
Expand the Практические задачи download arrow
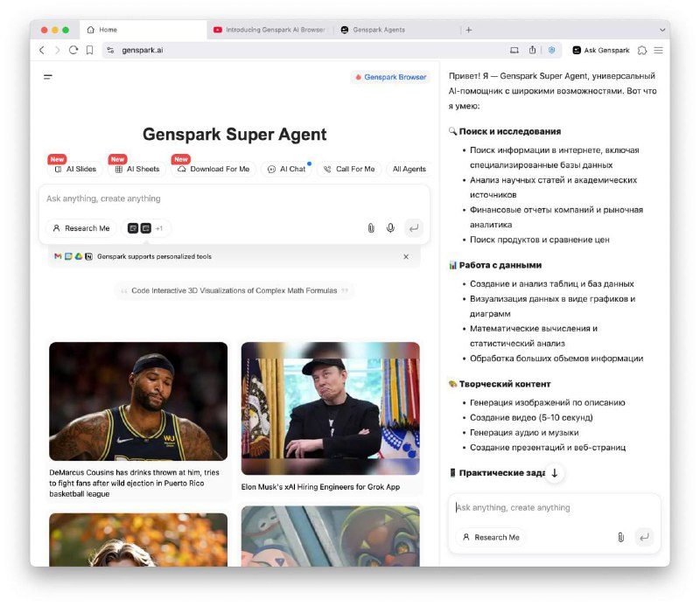click(x=555, y=471)
